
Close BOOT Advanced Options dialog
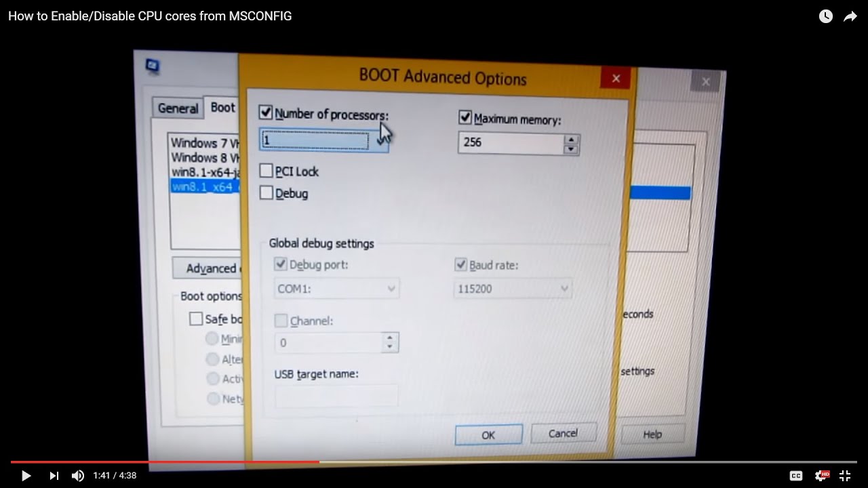pyautogui.click(x=616, y=78)
